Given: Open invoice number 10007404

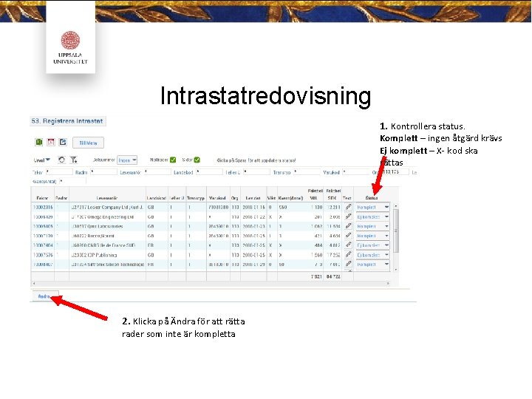Looking at the screenshot, I should click(43, 245).
